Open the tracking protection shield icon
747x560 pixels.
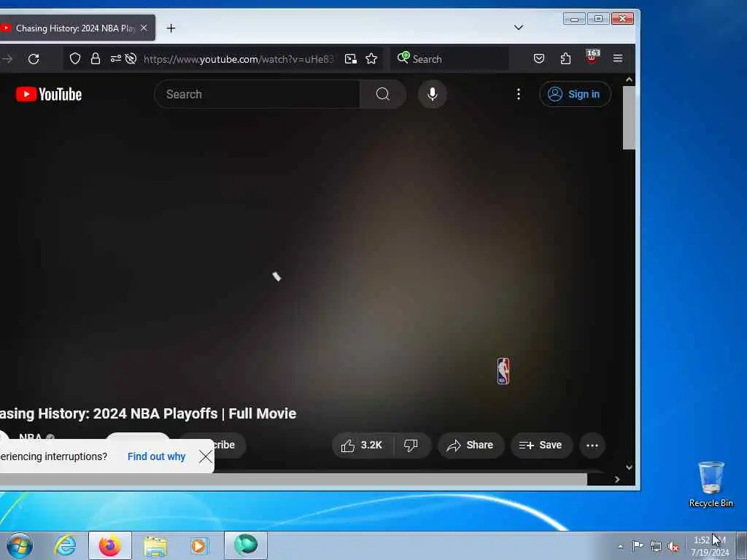pos(75,58)
